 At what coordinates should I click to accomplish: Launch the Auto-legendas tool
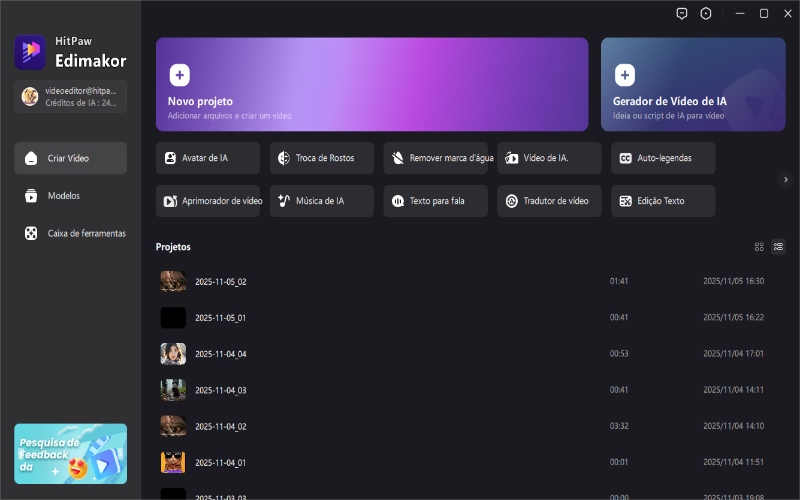663,158
